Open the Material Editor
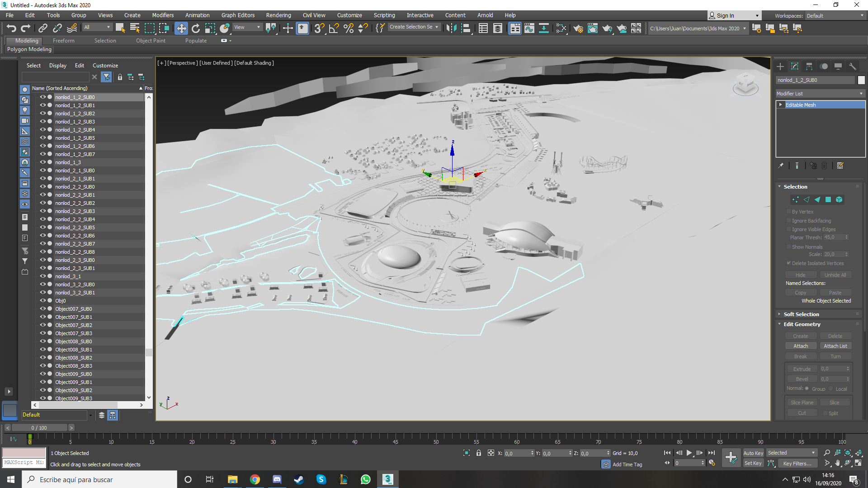Screen dimensions: 868x488 click(561, 28)
